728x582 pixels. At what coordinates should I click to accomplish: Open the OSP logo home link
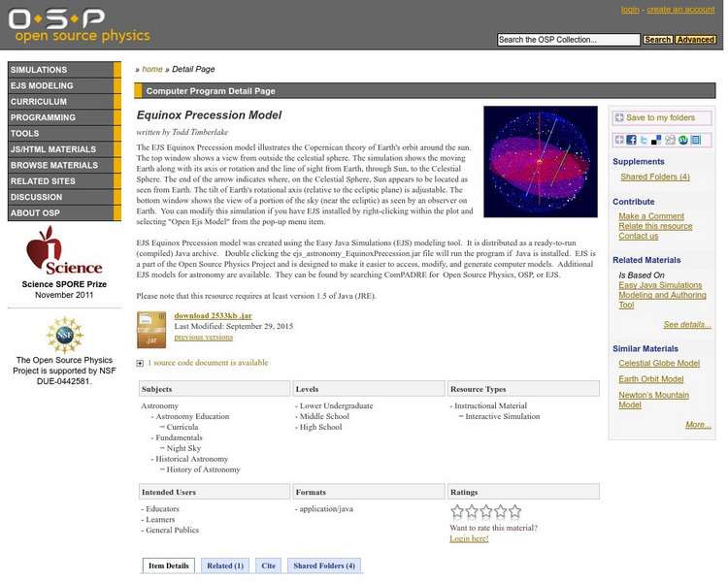click(79, 25)
